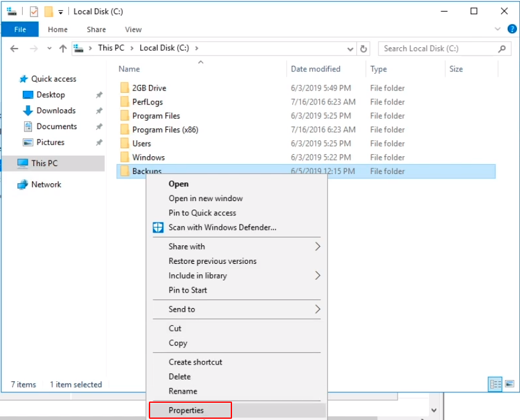This screenshot has height=420, width=520.
Task: Click This PC in the address bar
Action: (x=111, y=48)
